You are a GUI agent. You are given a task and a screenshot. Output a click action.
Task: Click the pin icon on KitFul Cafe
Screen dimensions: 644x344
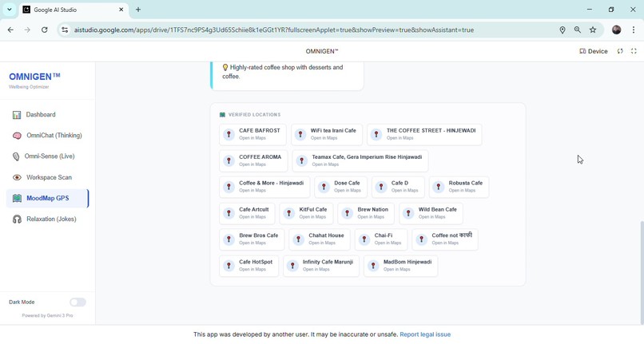(x=288, y=213)
